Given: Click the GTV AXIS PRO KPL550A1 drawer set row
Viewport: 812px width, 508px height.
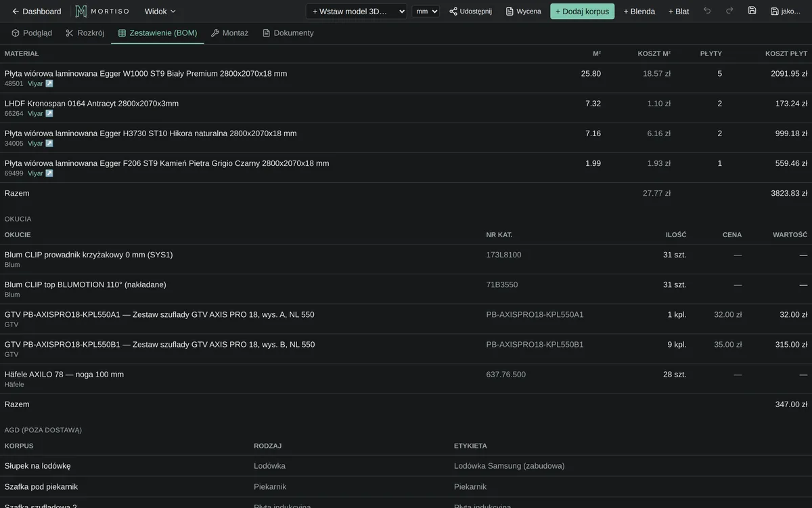Looking at the screenshot, I should tap(406, 319).
